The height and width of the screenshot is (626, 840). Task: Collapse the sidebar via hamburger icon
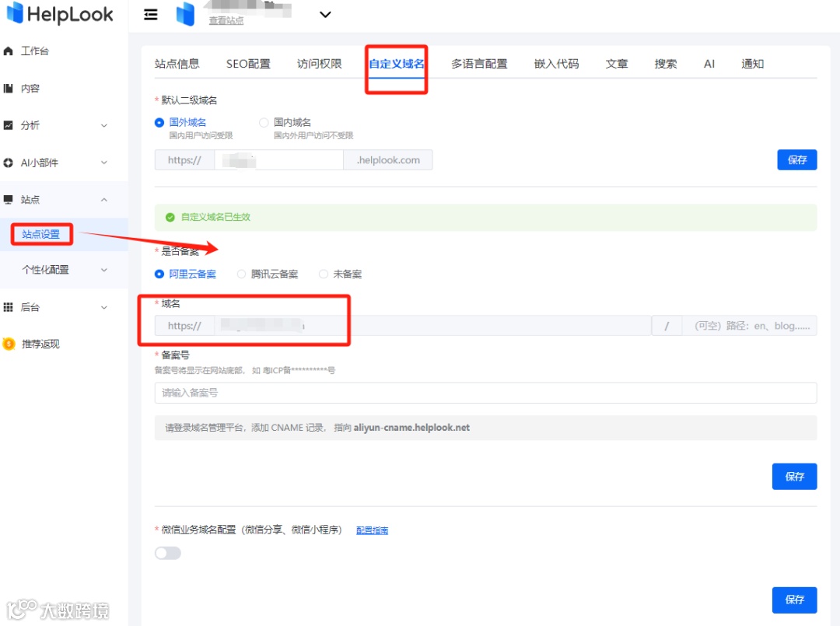pyautogui.click(x=150, y=14)
